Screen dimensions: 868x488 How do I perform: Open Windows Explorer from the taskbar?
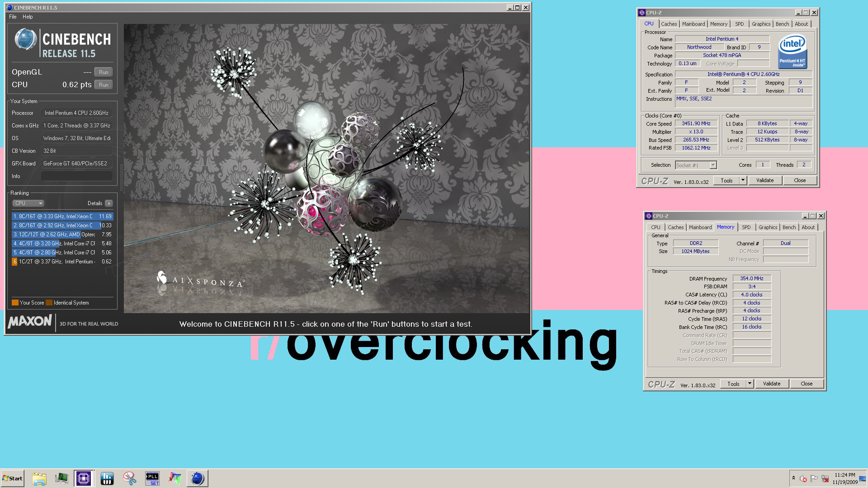[39, 479]
